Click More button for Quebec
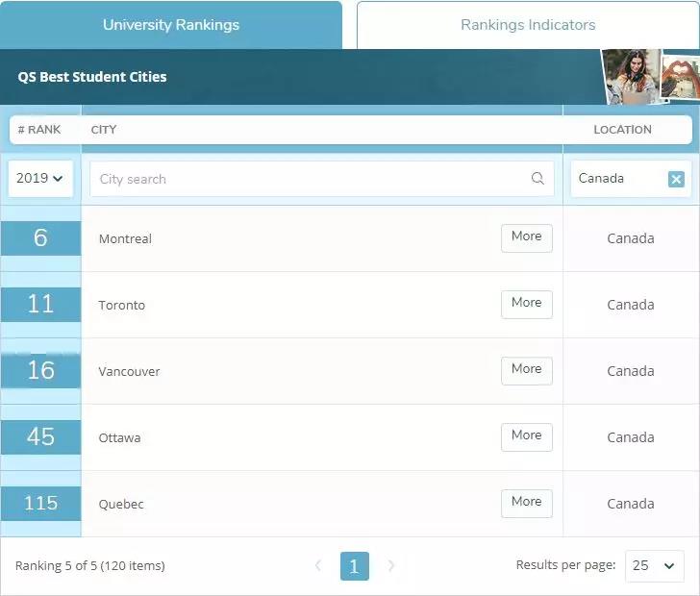Viewport: 700px width, 596px height. (x=526, y=503)
